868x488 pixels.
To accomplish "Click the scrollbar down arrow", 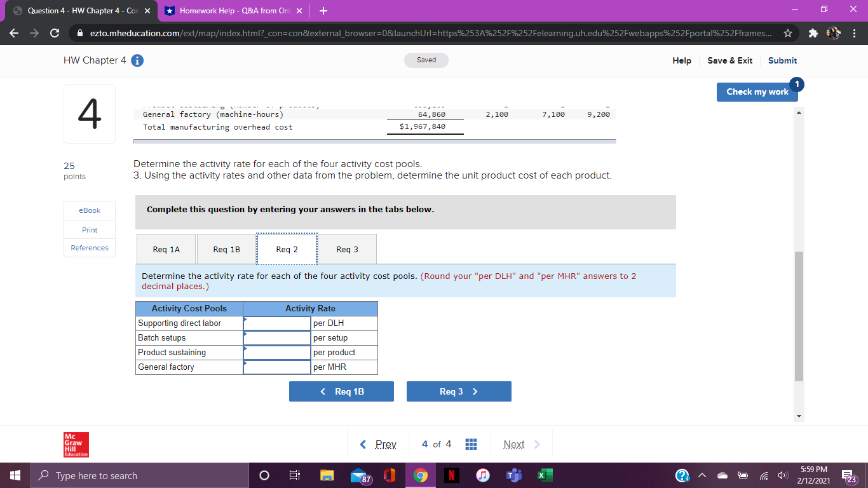I will tap(799, 416).
